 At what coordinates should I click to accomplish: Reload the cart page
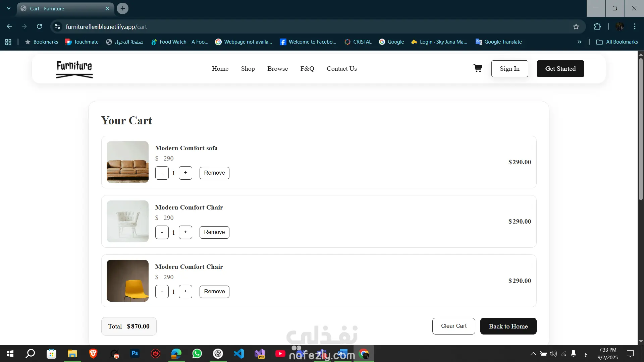click(39, 27)
